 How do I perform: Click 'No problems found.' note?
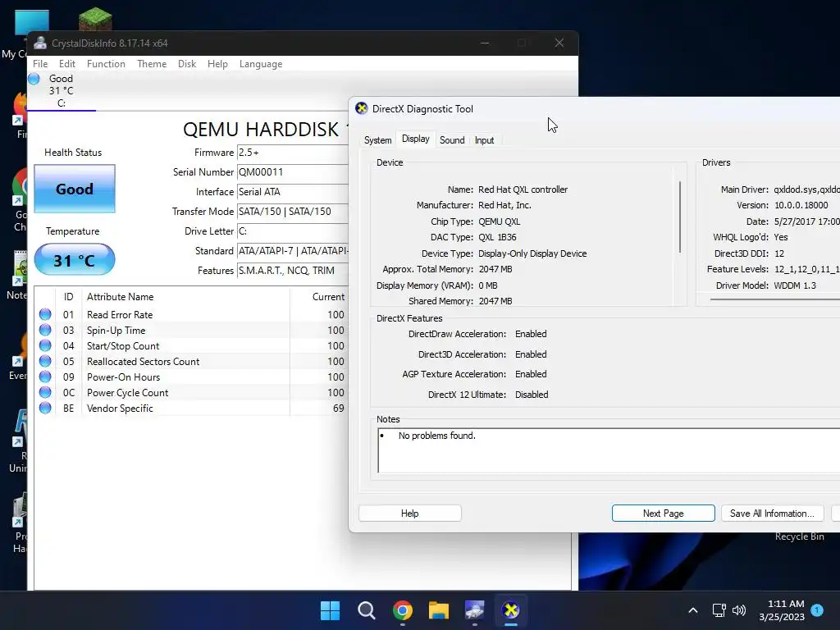pos(436,436)
